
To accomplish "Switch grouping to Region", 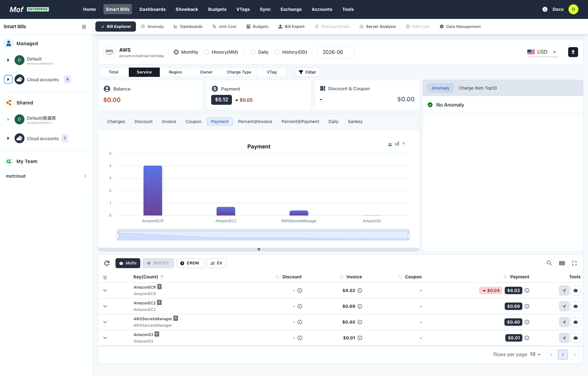I will 175,72.
